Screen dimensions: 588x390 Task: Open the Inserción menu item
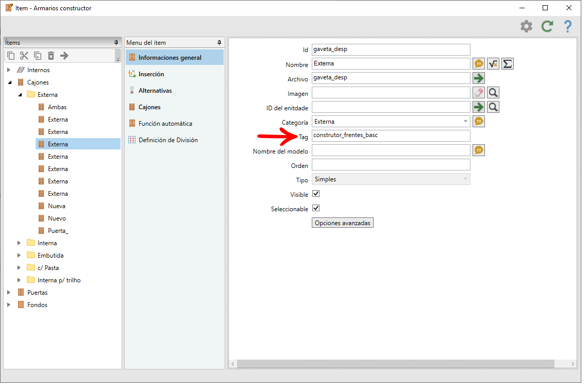[x=174, y=74]
